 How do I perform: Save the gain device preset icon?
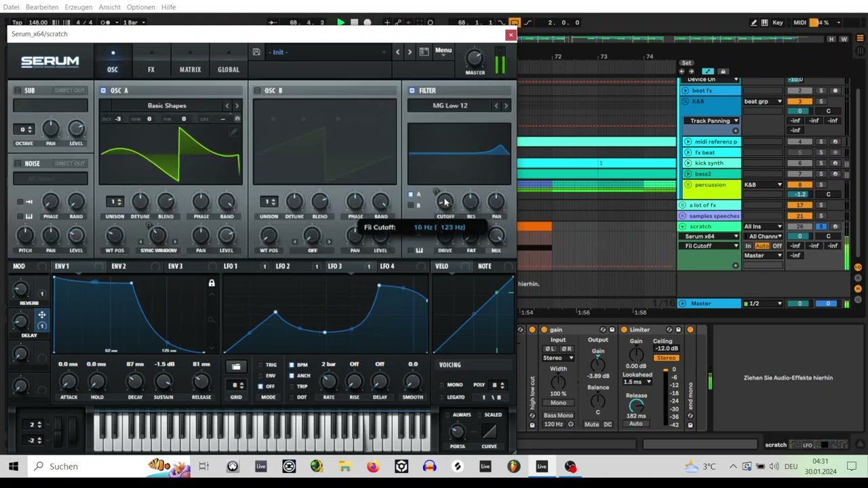612,330
